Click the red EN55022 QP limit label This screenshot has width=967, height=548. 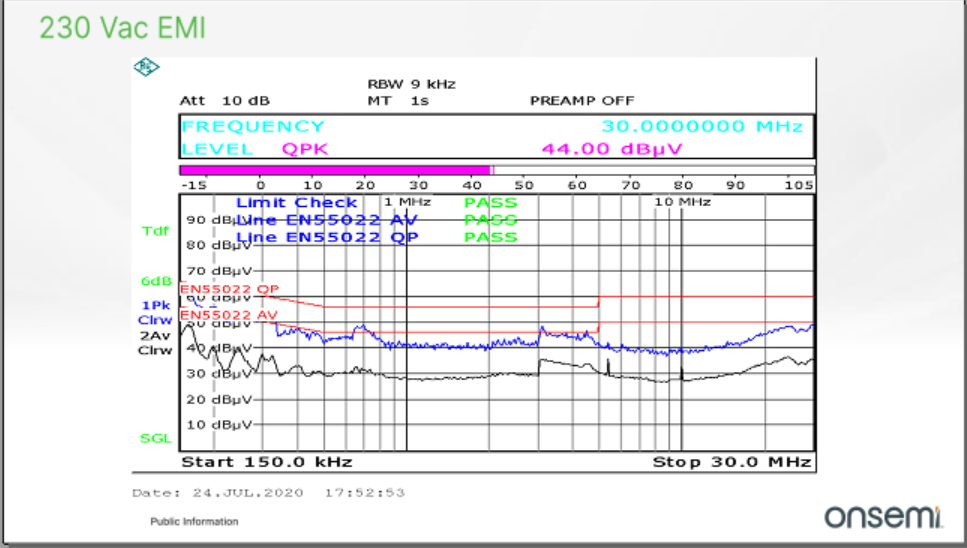(x=229, y=289)
